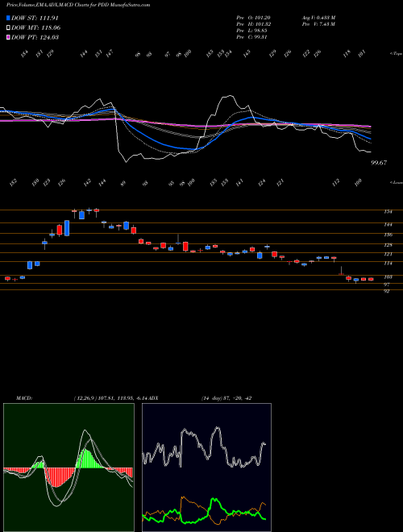Click the (14 day) ADX values text
Viewport: 403px width, 532px height.
click(x=226, y=398)
